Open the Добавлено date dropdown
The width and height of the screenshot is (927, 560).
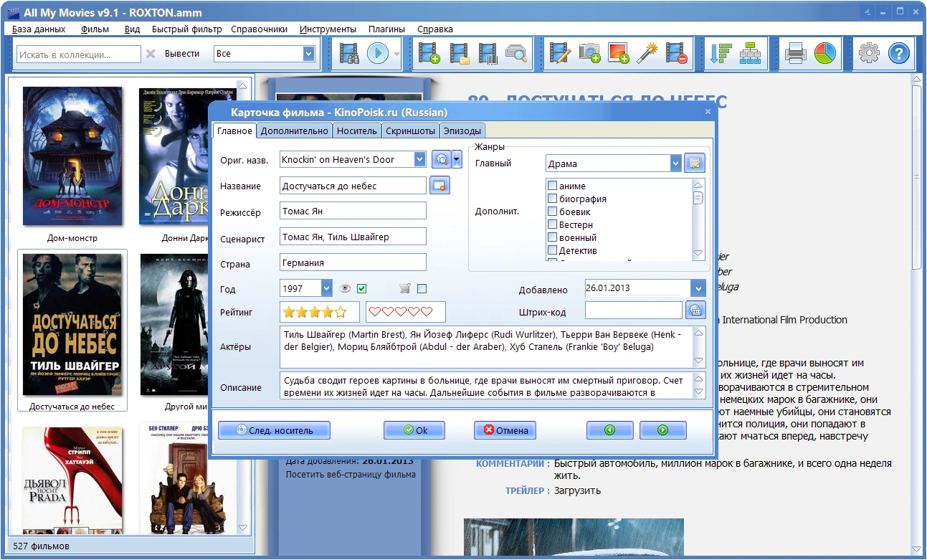pos(699,288)
